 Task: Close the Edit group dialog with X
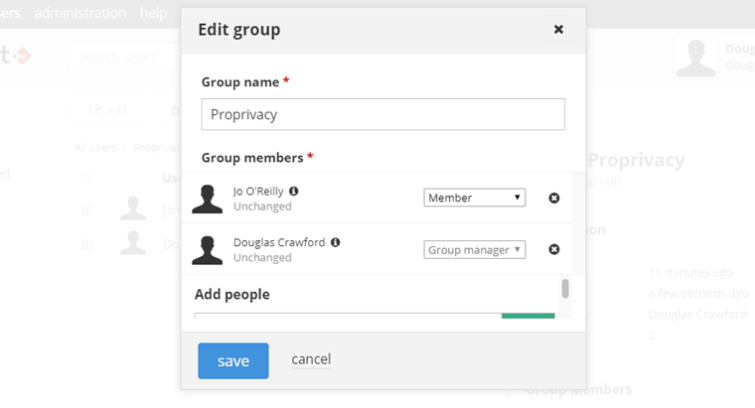558,29
